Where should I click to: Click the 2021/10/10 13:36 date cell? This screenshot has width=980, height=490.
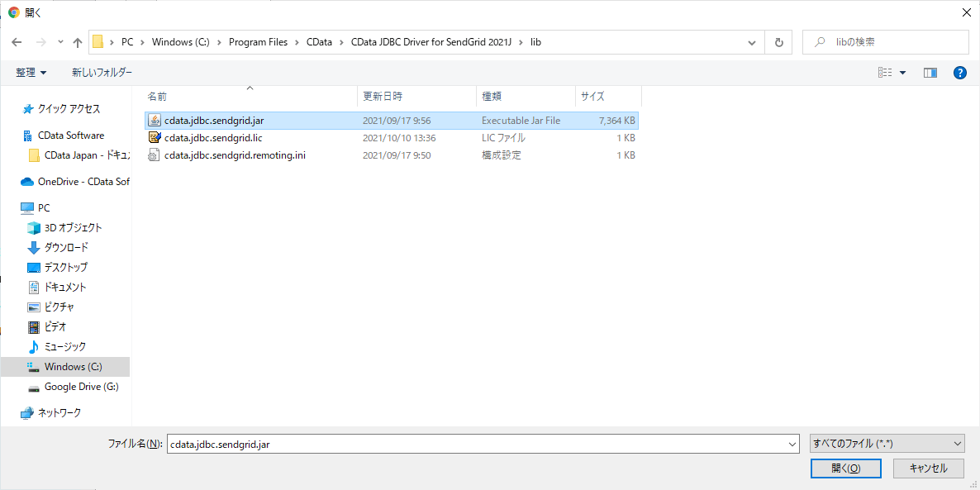click(399, 137)
